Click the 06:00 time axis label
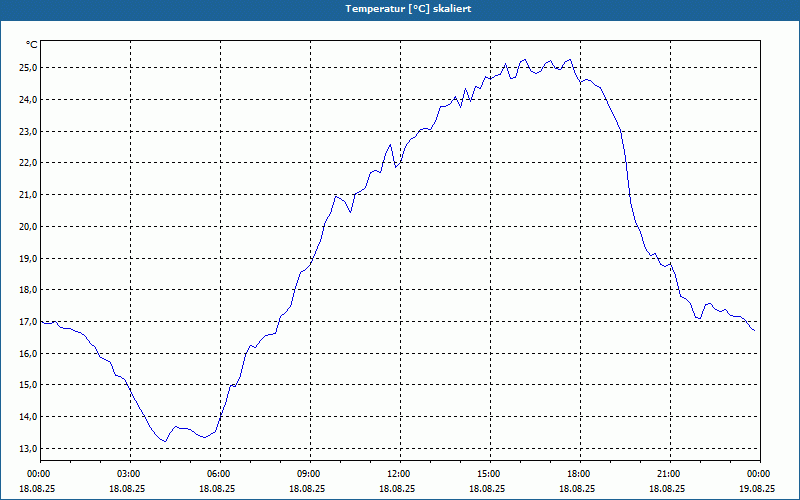Screen dimensions: 800x500 [220, 474]
